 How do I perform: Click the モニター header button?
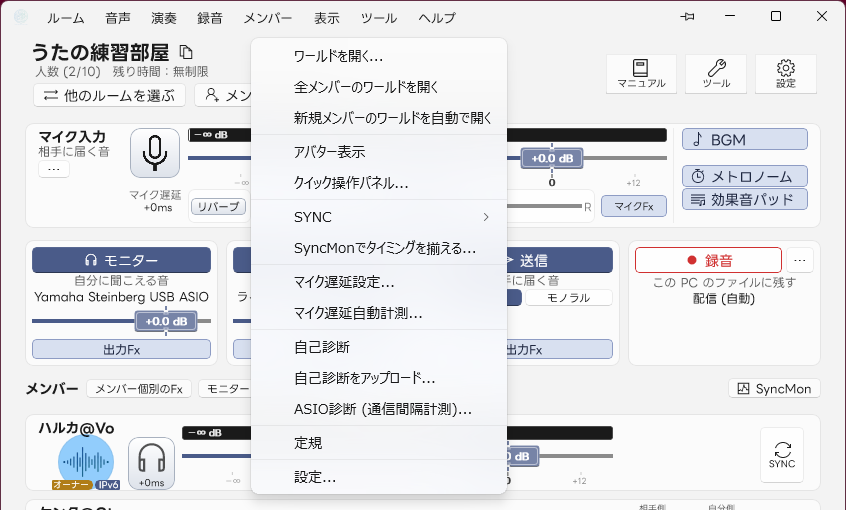[121, 260]
